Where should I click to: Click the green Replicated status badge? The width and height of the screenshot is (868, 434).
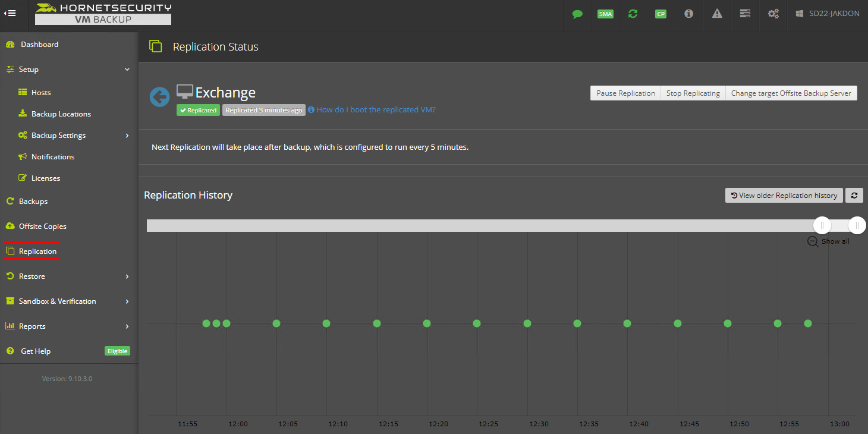coord(199,110)
